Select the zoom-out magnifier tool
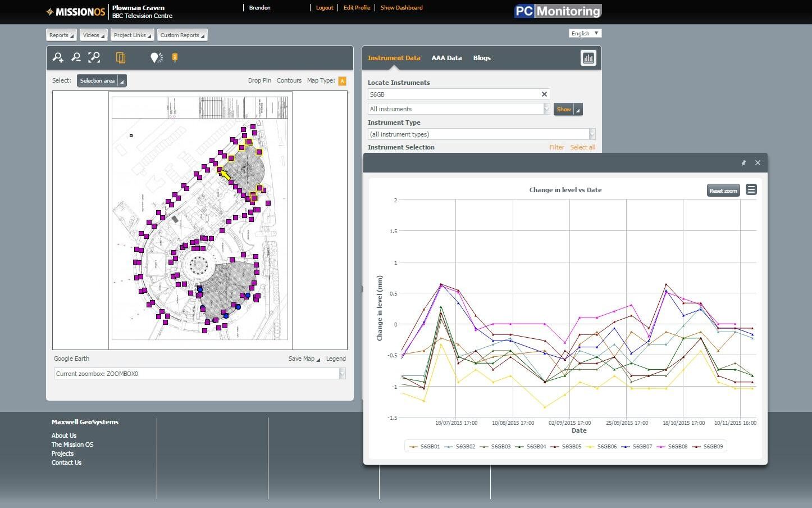This screenshot has height=508, width=812. (x=76, y=57)
